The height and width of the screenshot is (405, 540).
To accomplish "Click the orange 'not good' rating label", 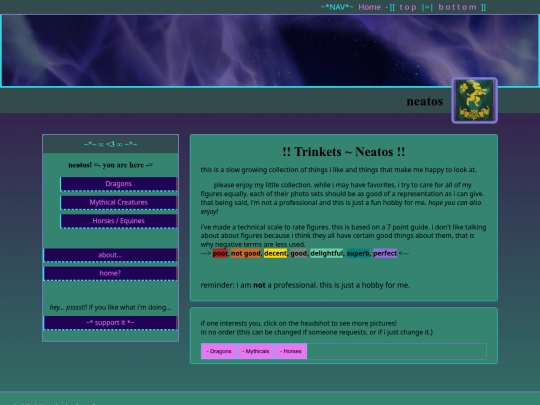I will coord(246,253).
